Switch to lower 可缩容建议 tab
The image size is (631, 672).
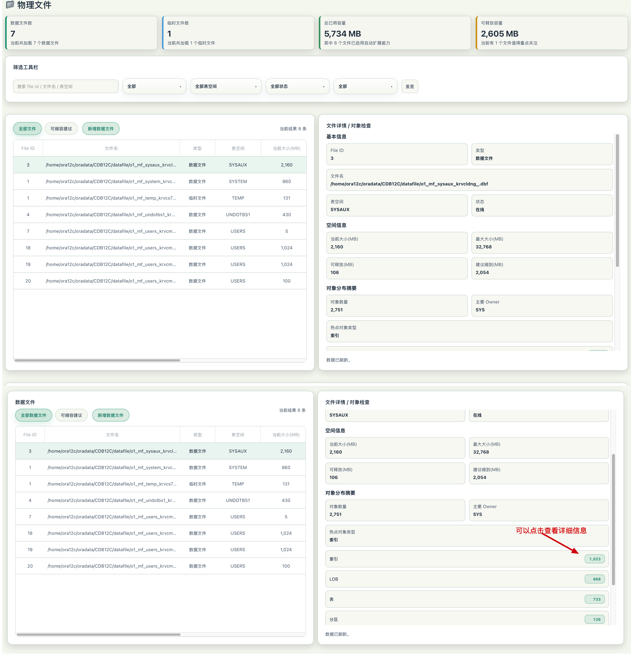[x=71, y=415]
